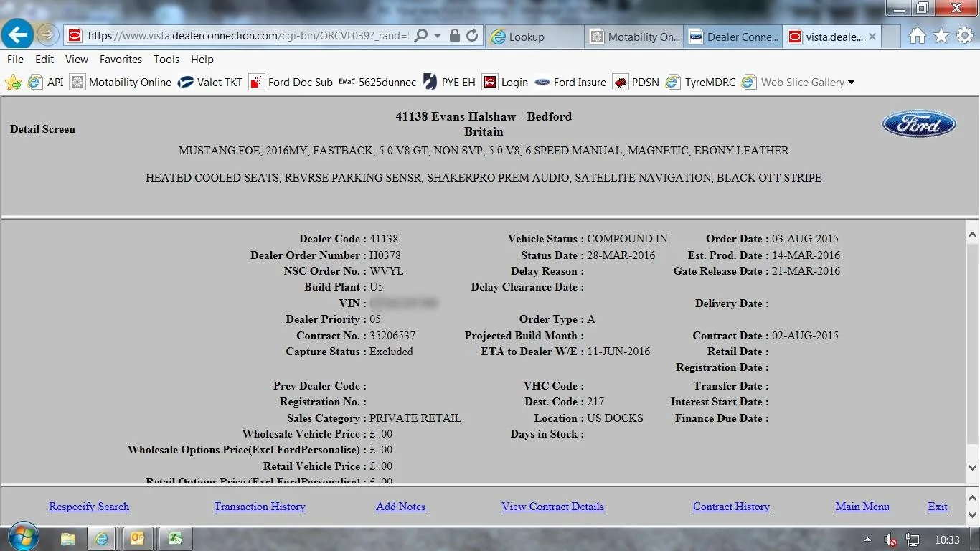Go back with the browser Back arrow
The height and width of the screenshot is (551, 980).
[17, 34]
